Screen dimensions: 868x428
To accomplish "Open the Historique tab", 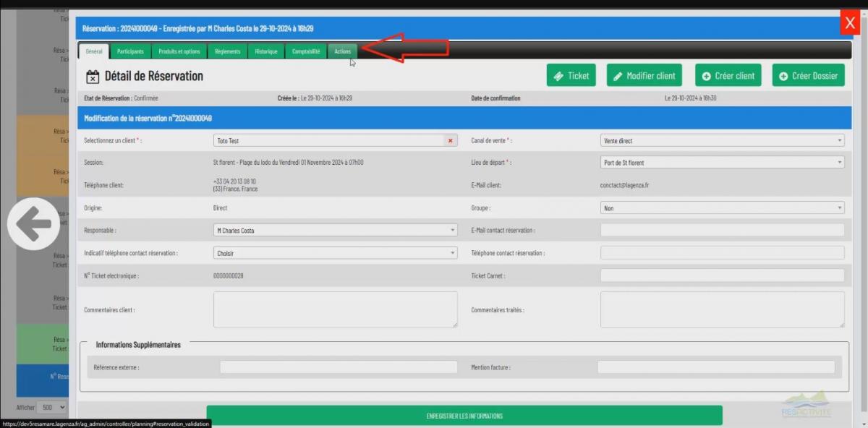I will point(266,51).
